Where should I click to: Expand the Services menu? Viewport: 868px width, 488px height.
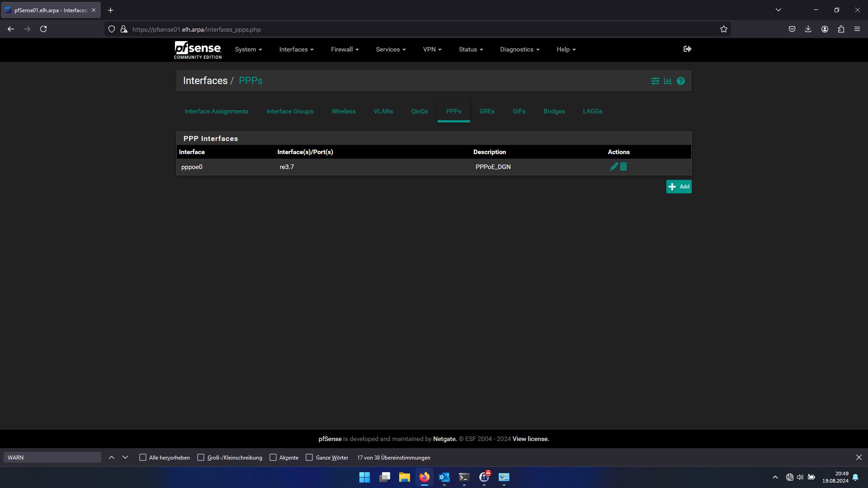[x=391, y=50]
